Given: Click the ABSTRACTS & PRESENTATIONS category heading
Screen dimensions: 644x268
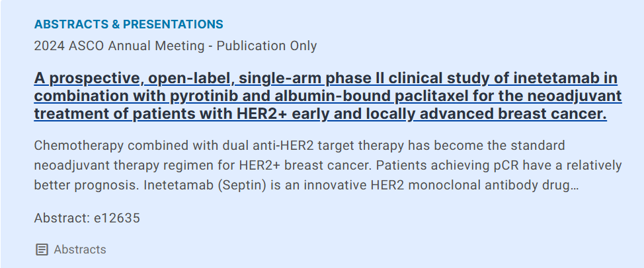Looking at the screenshot, I should point(128,24).
